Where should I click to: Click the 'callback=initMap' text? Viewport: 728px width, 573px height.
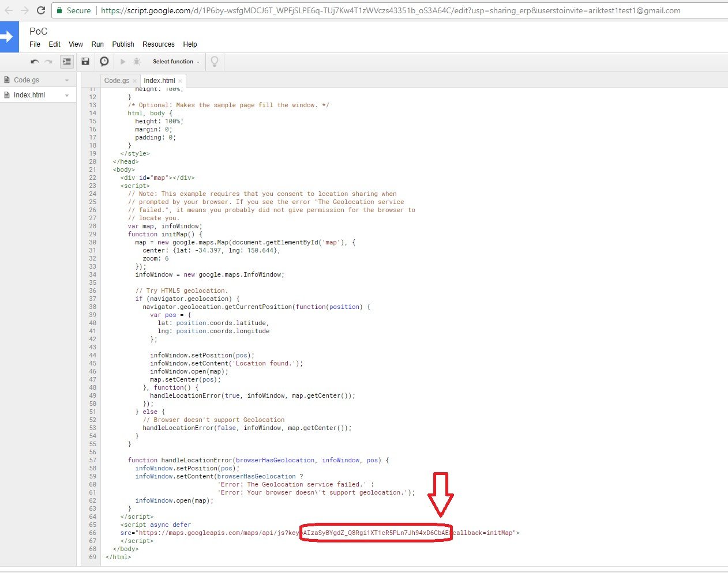483,533
